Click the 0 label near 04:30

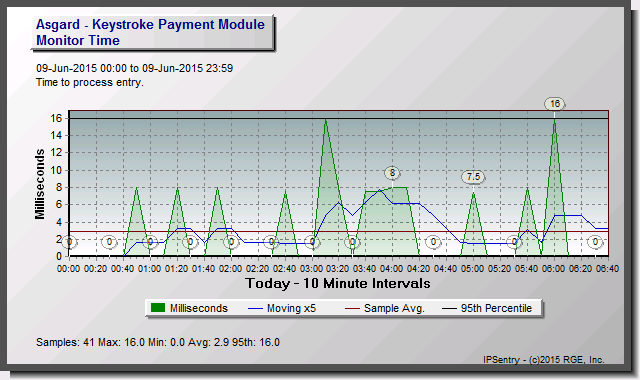coord(433,242)
